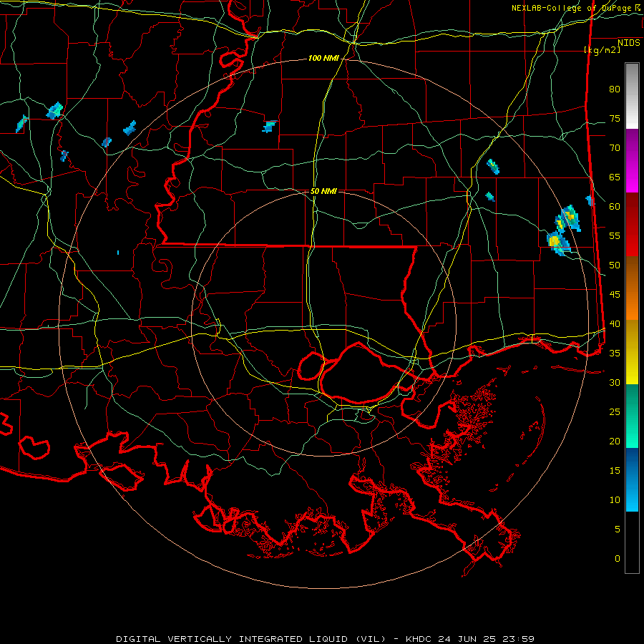Select the white-gray segment of the VIL scale

pyautogui.click(x=632, y=96)
